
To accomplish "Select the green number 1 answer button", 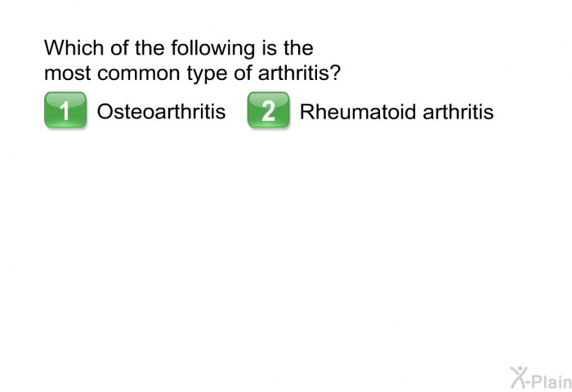I will point(65,109).
